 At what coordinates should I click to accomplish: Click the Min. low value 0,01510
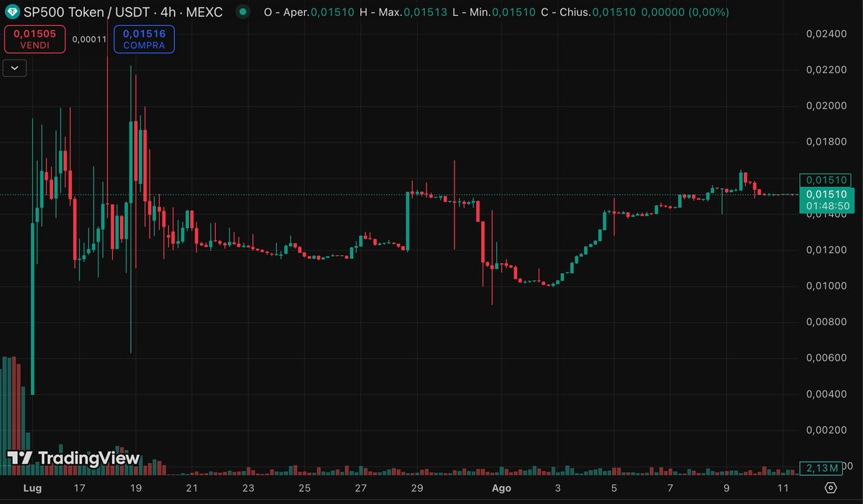(x=514, y=12)
